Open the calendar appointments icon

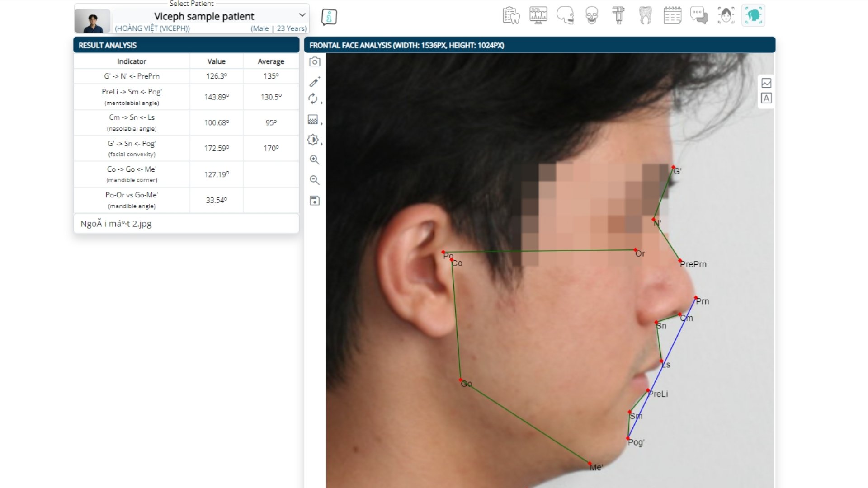point(672,15)
